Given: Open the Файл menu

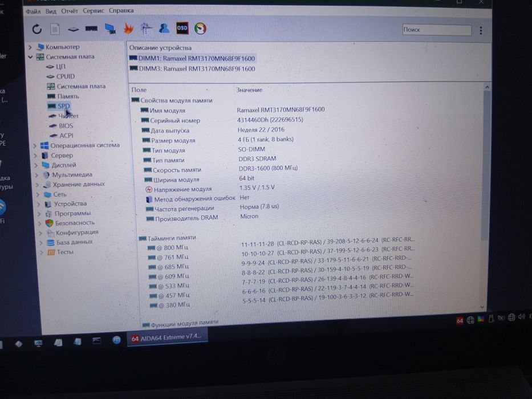Looking at the screenshot, I should 33,11.
